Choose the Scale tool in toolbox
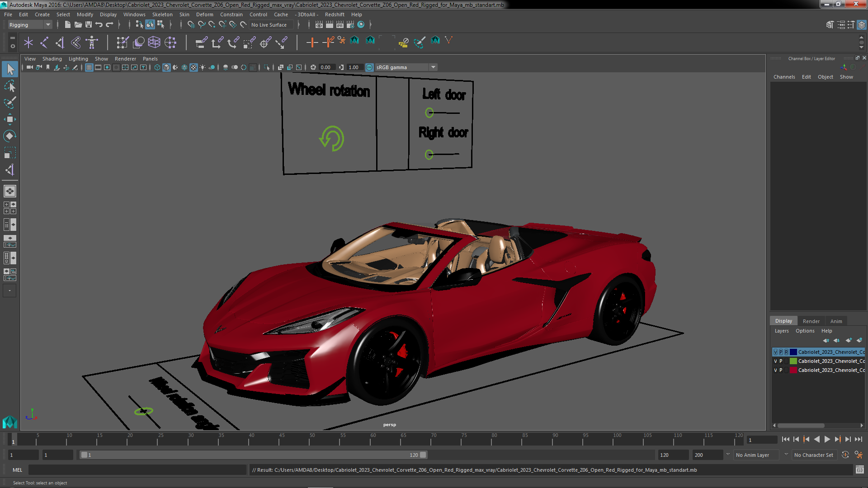The width and height of the screenshot is (868, 488). 10,153
